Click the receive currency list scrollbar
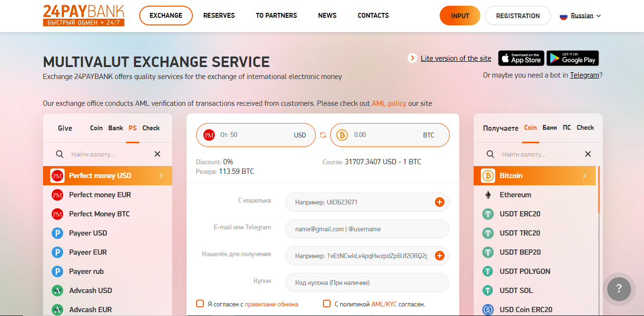The width and height of the screenshot is (644, 316). tap(599, 190)
